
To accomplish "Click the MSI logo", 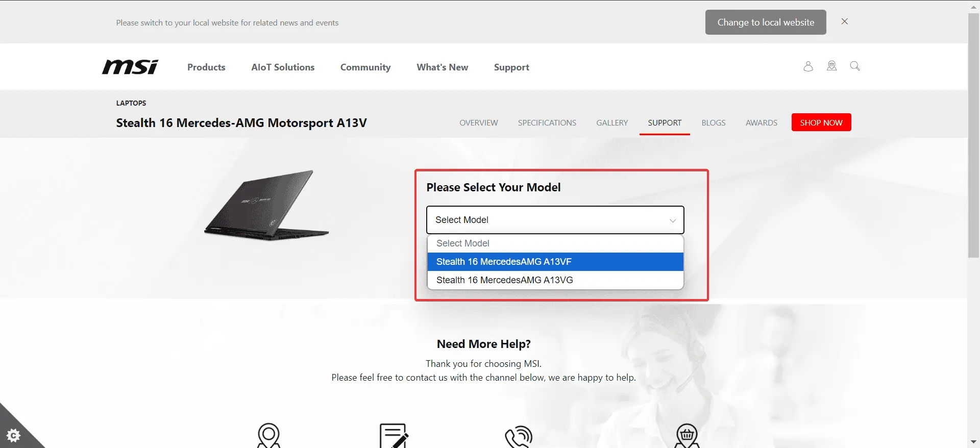I will tap(130, 67).
